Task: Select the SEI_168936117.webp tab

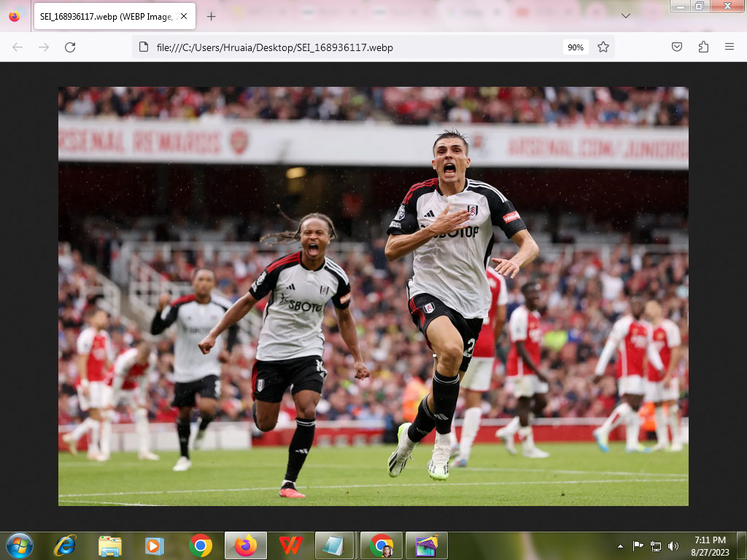Action: click(106, 16)
